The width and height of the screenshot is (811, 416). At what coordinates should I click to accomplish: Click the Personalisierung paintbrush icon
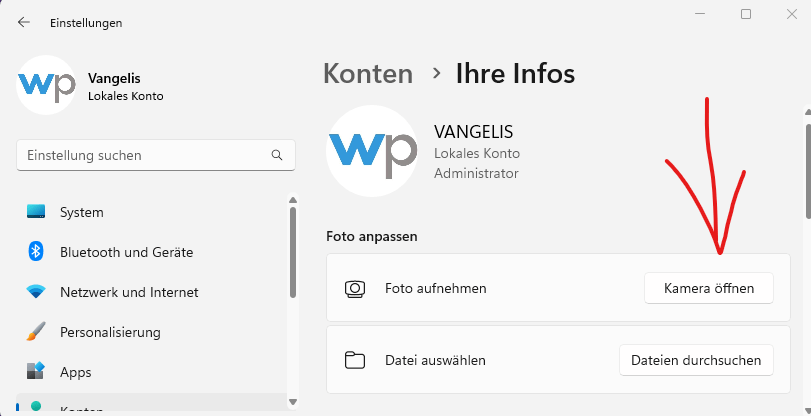pyautogui.click(x=37, y=332)
